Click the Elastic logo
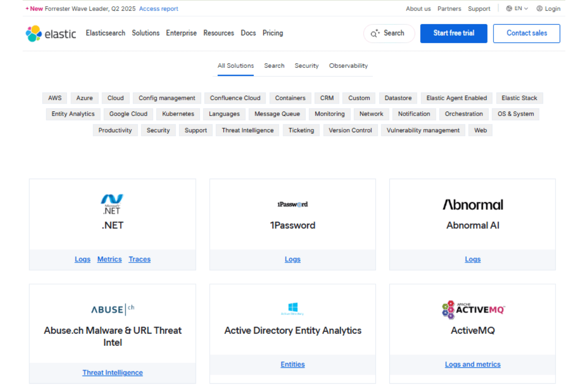Image resolution: width=588 pixels, height=392 pixels. click(x=51, y=34)
